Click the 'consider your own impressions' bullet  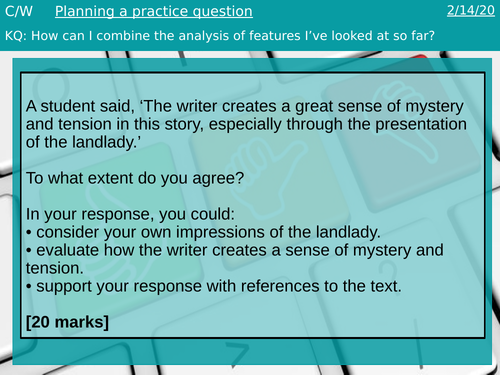pyautogui.click(x=203, y=232)
